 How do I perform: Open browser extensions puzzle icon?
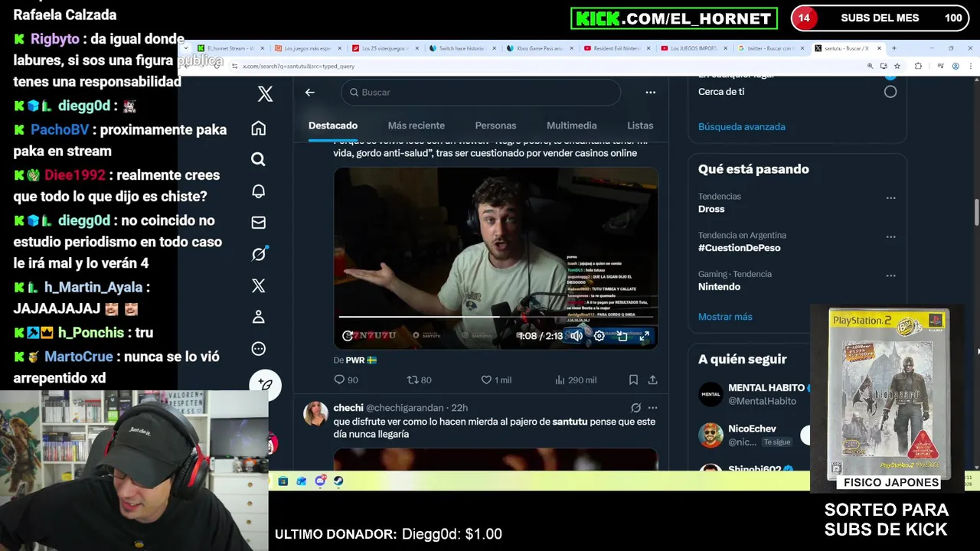[x=918, y=67]
